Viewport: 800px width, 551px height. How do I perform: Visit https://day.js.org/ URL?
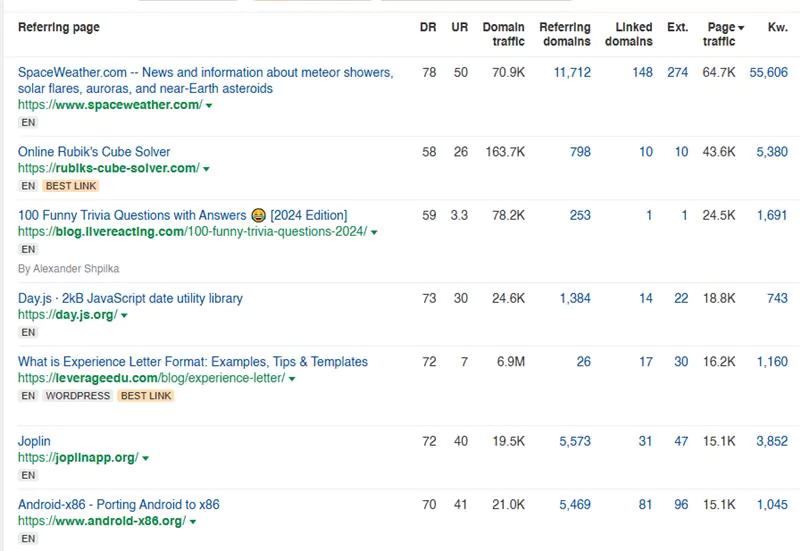click(68, 314)
